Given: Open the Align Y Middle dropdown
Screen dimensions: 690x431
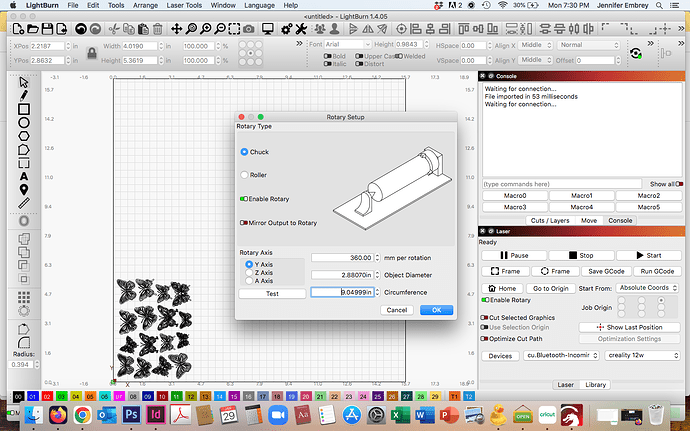Looking at the screenshot, I should pyautogui.click(x=535, y=60).
